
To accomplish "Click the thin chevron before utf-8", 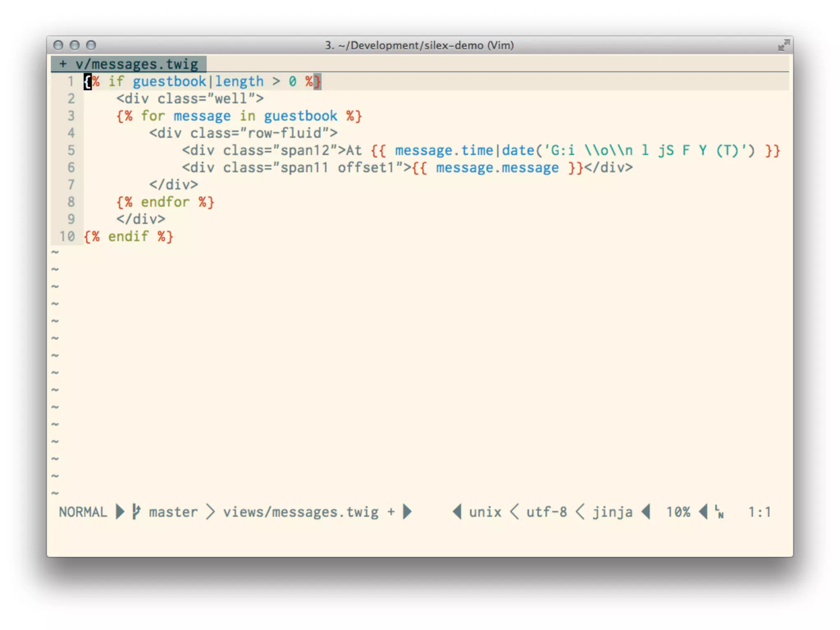I will point(514,511).
